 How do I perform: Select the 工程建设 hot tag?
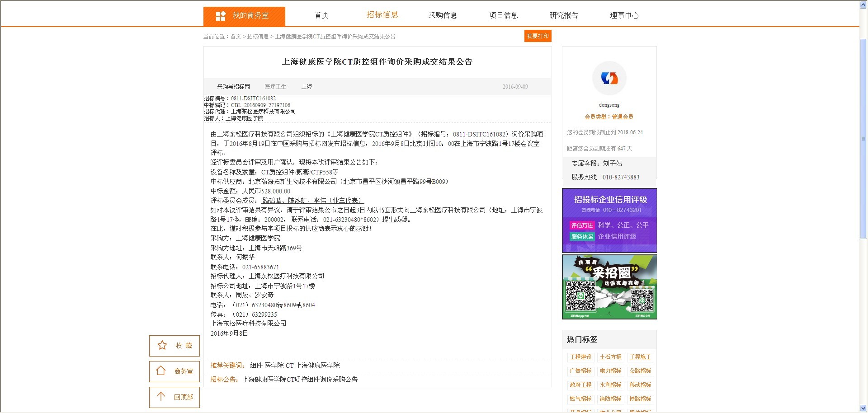580,357
